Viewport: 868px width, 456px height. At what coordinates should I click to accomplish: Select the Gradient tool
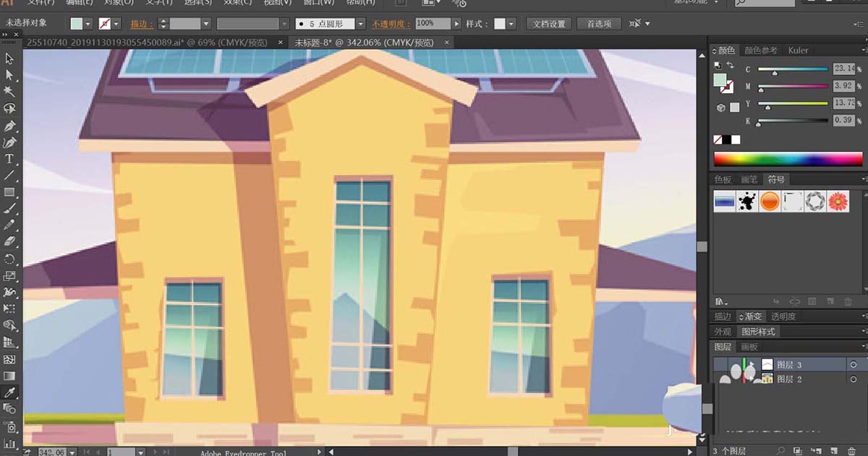coord(9,376)
